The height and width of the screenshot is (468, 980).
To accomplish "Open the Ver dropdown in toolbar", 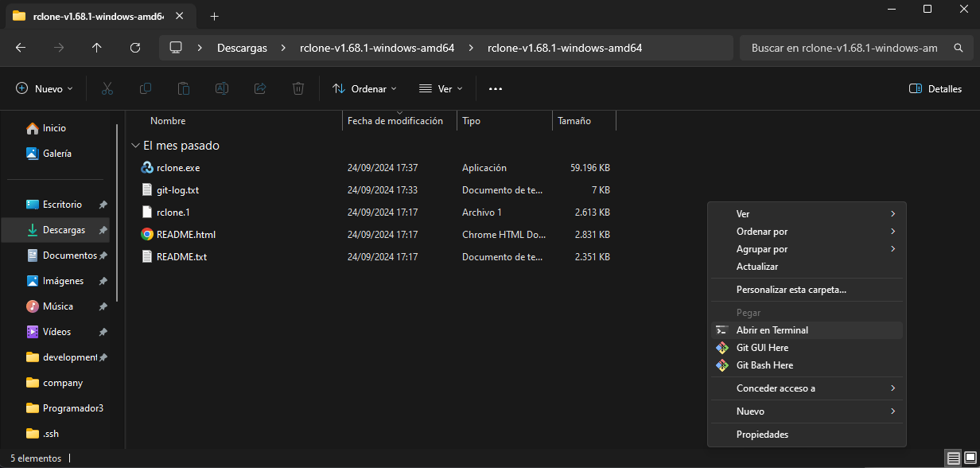I will (440, 88).
